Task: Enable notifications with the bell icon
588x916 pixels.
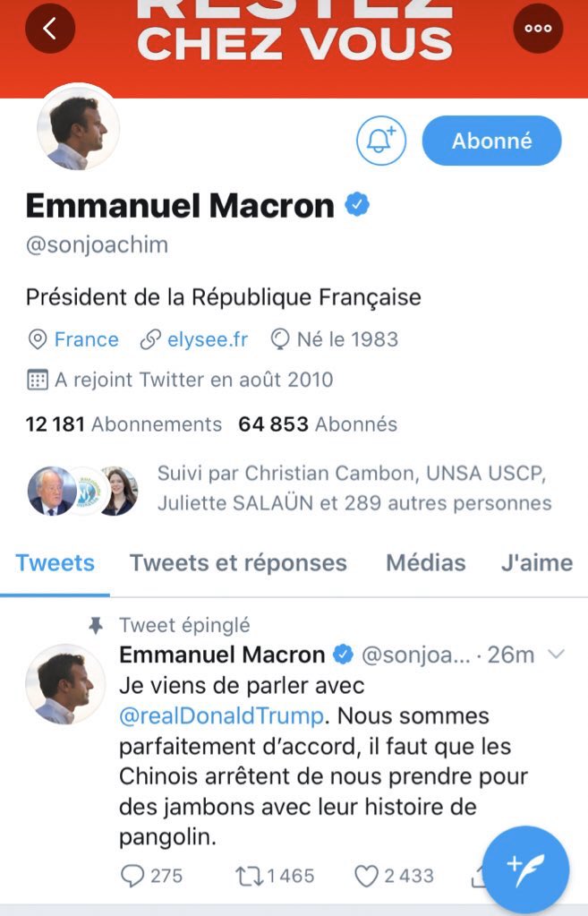Action: [381, 141]
